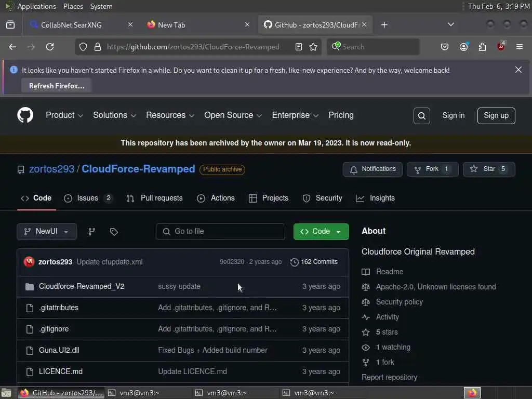Image resolution: width=532 pixels, height=399 pixels.
Task: Focus the Go to file field
Action: click(220, 232)
